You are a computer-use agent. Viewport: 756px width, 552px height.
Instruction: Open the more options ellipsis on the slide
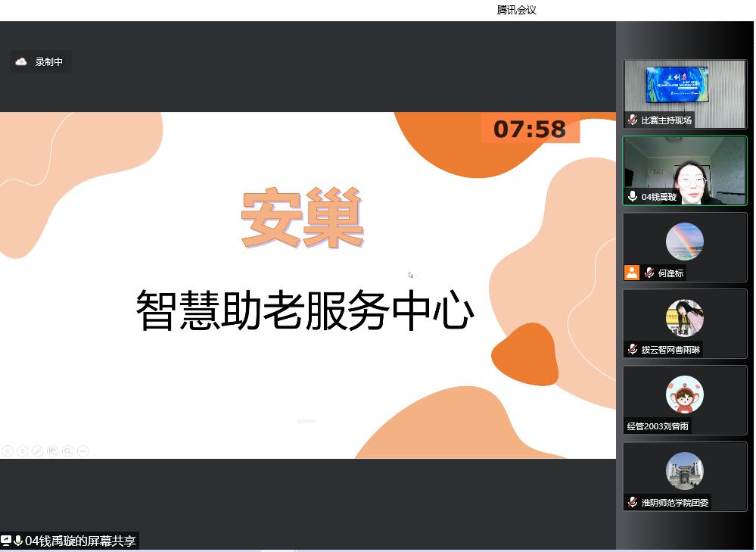tap(83, 451)
